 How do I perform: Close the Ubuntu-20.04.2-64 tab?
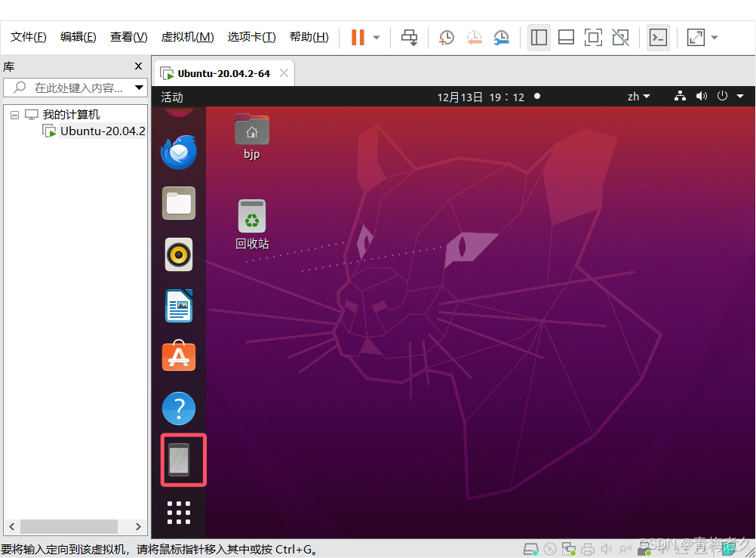pyautogui.click(x=284, y=73)
